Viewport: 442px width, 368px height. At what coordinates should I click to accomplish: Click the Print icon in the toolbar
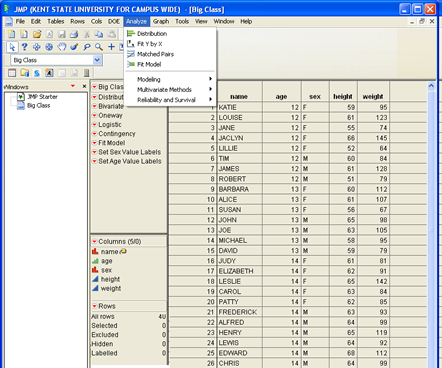tap(74, 34)
